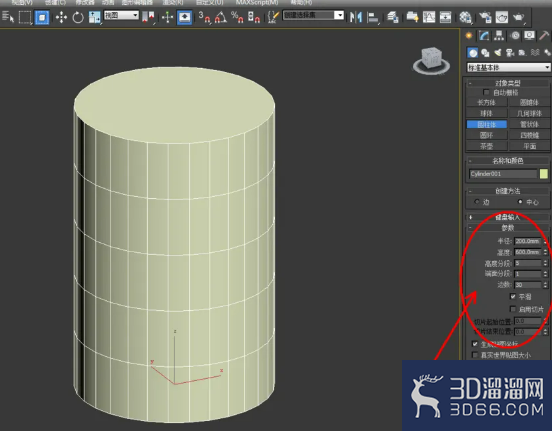The width and height of the screenshot is (552, 431).
Task: Switch to Motion command panel tab
Action: (x=515, y=36)
